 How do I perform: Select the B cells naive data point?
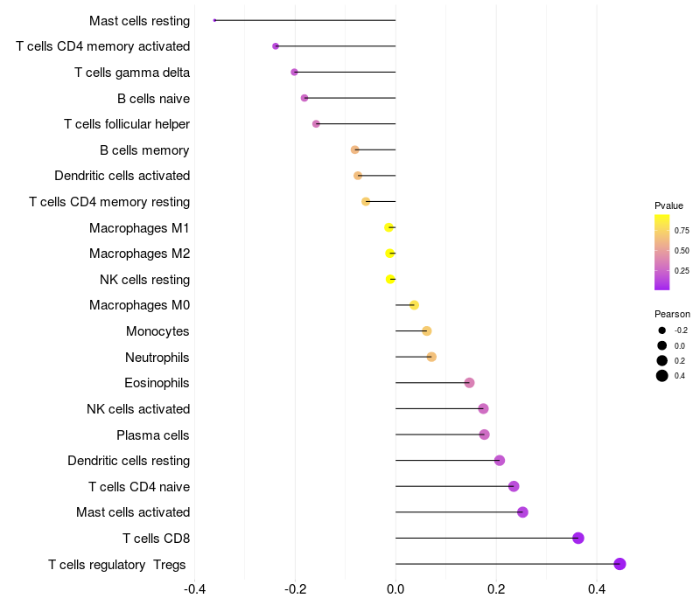304,98
